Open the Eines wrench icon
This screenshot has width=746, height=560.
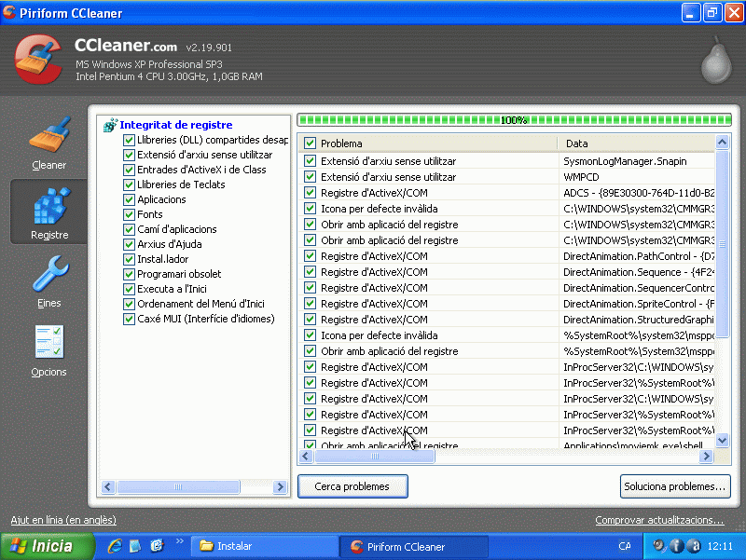[x=49, y=275]
